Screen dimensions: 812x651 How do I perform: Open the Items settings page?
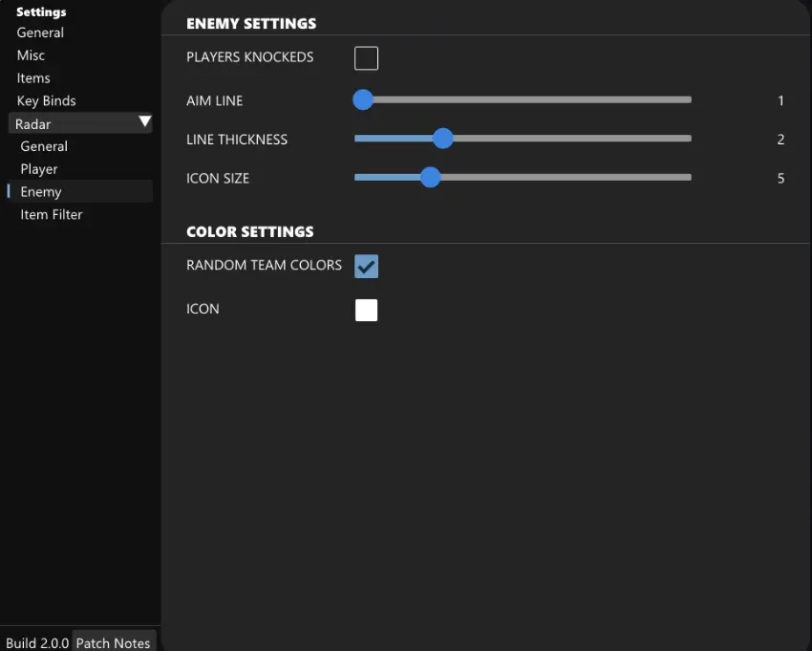tap(33, 78)
